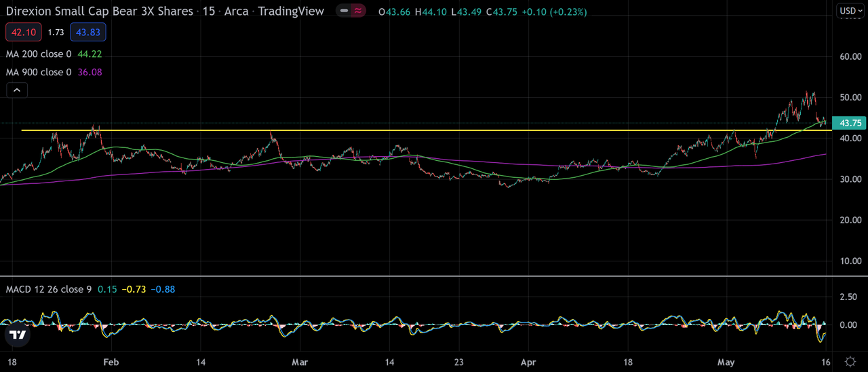Screen dimensions: 868x372
Task: Click the 10.00 price axis label
Action: (850, 261)
